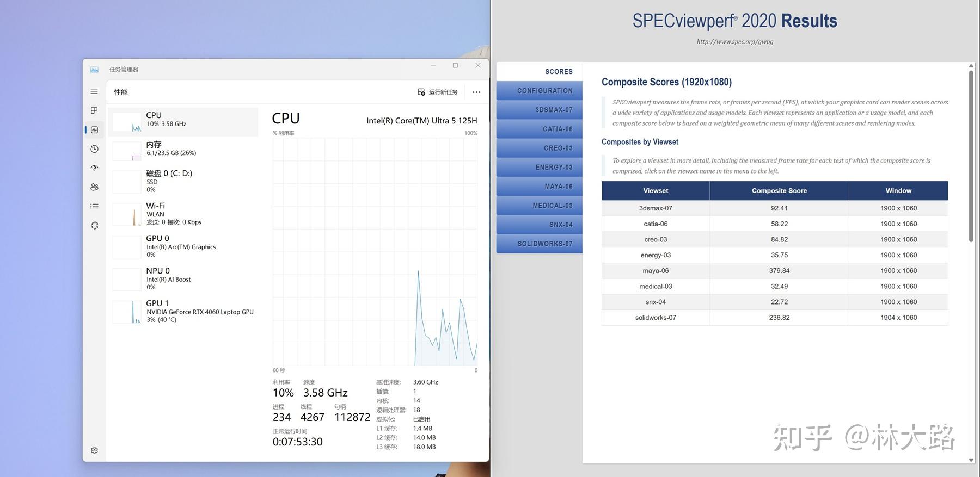Open the three-dot more options menu

(x=476, y=92)
